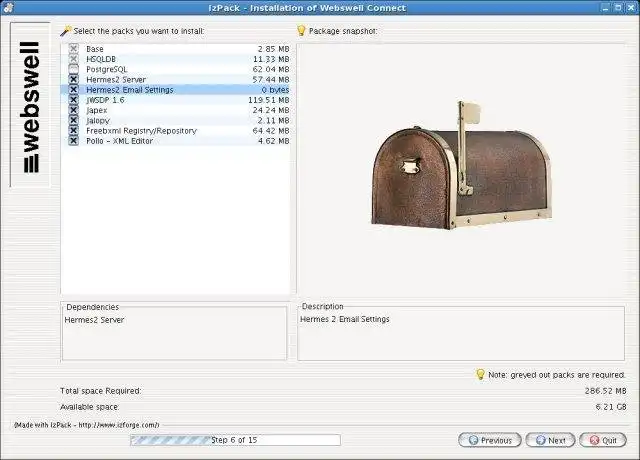Uncheck the JWSDP 1.6 pack
Screen dimensions: 640x460
[x=73, y=100]
